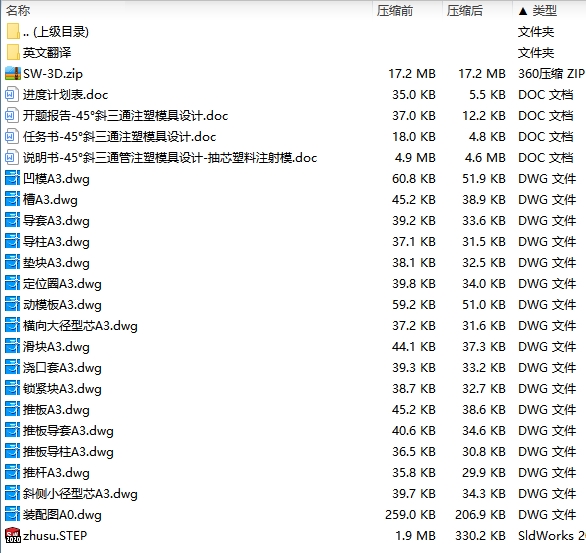Click the 导柱A3.dwg file icon
The image size is (586, 553).
pos(12,241)
